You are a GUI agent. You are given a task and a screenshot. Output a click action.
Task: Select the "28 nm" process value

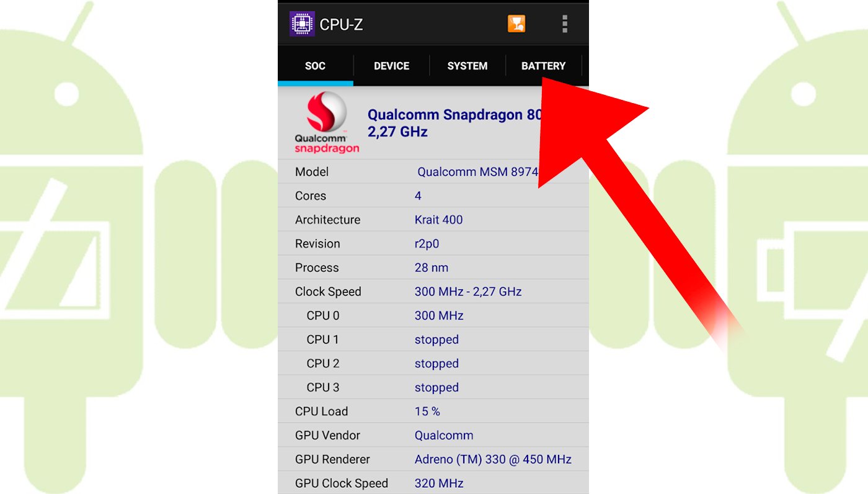[432, 267]
